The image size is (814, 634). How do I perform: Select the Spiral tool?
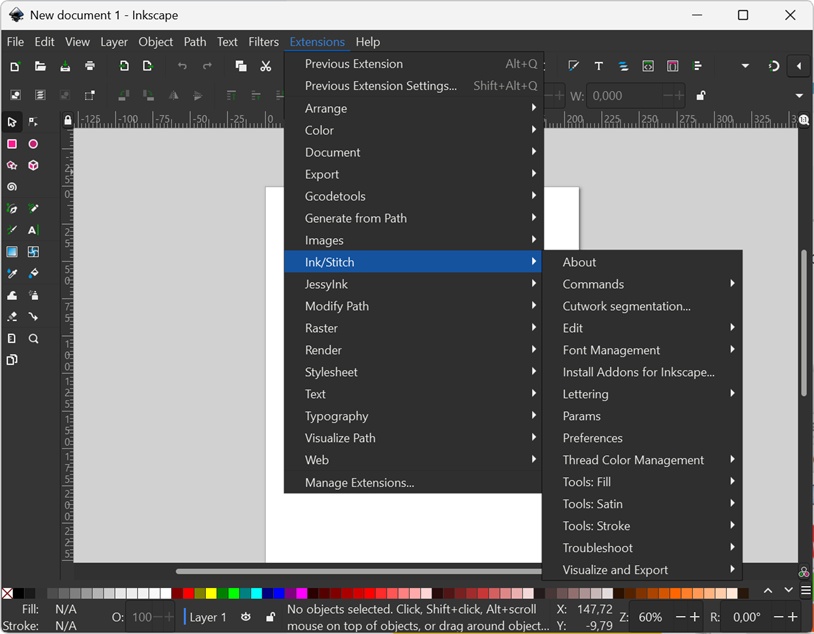tap(12, 187)
